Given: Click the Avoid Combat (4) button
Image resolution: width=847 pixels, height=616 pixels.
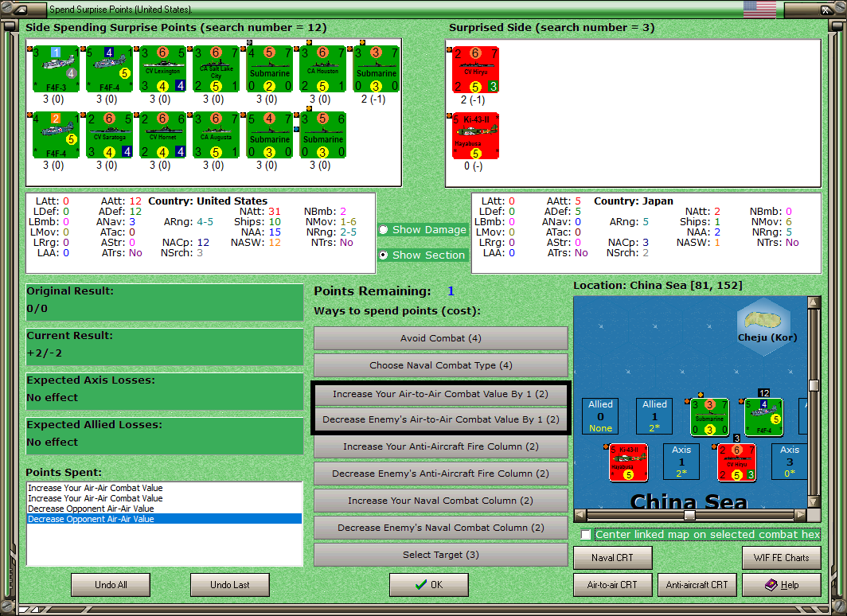Looking at the screenshot, I should coord(440,338).
